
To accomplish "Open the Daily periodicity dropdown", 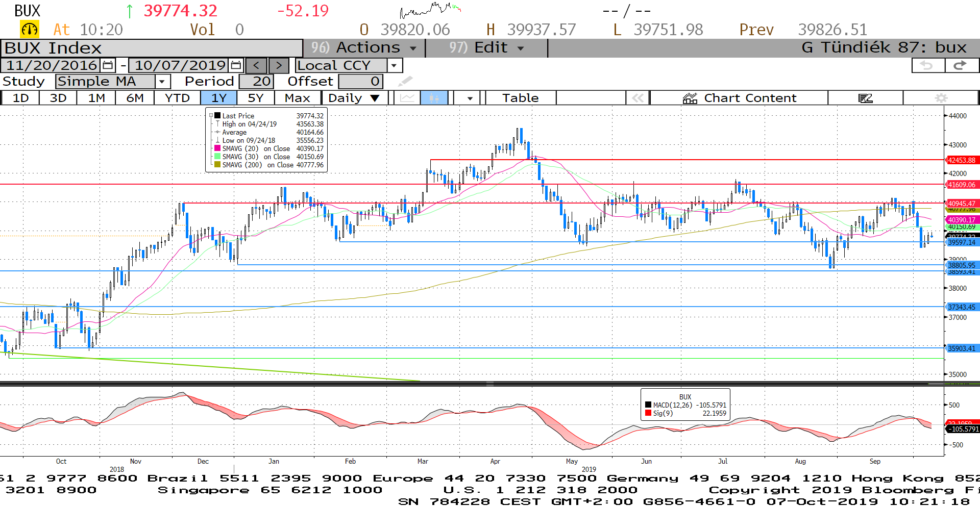I will [354, 98].
